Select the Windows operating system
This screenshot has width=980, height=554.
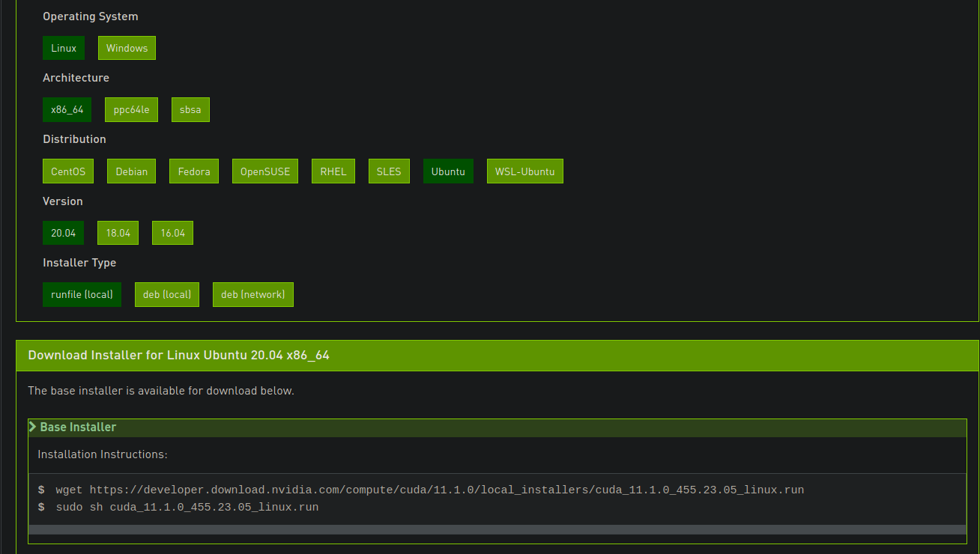(127, 47)
